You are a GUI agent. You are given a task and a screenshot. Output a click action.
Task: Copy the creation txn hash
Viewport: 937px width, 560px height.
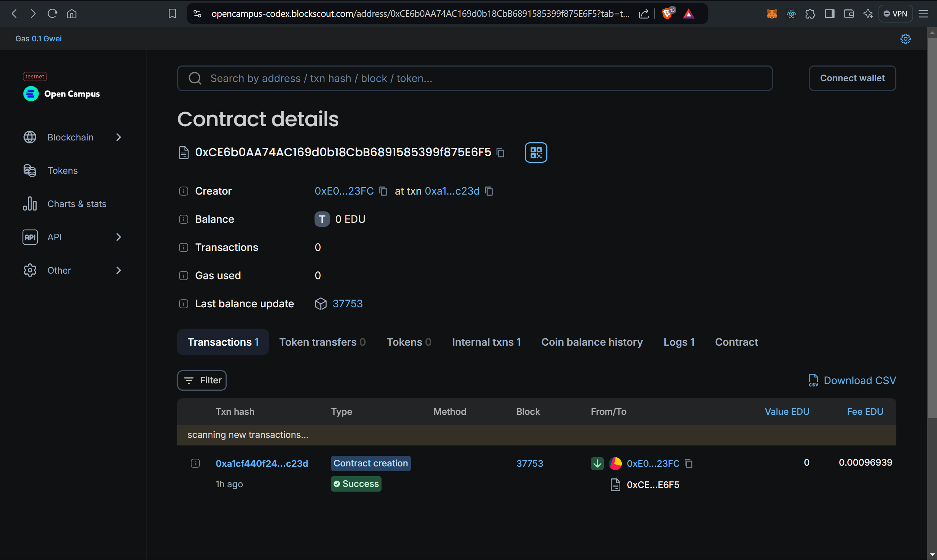489,191
